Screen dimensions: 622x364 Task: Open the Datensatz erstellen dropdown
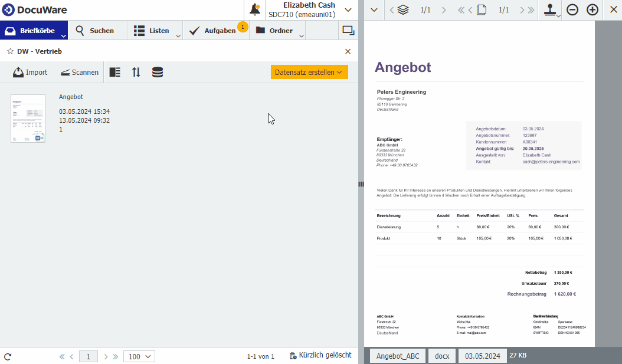[x=309, y=72]
